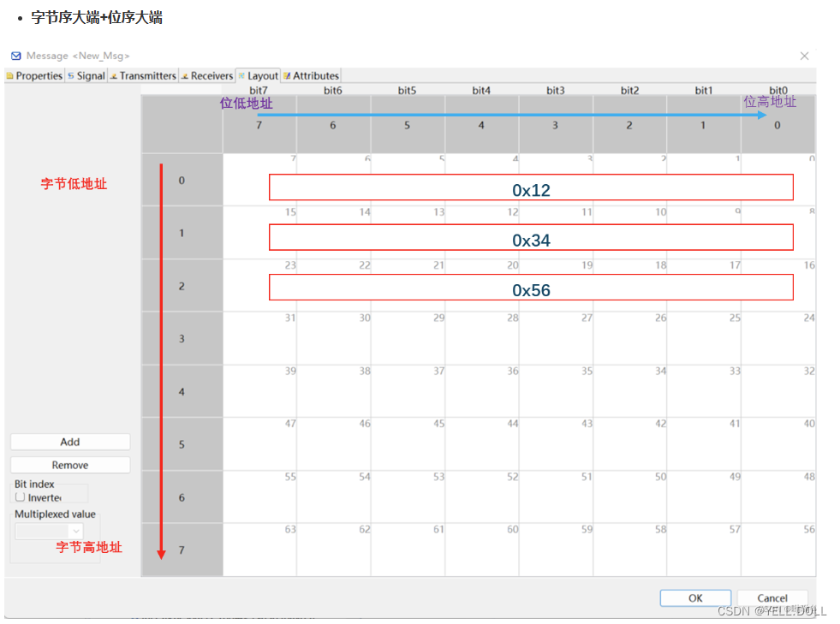Click the Cancel button

click(x=772, y=597)
